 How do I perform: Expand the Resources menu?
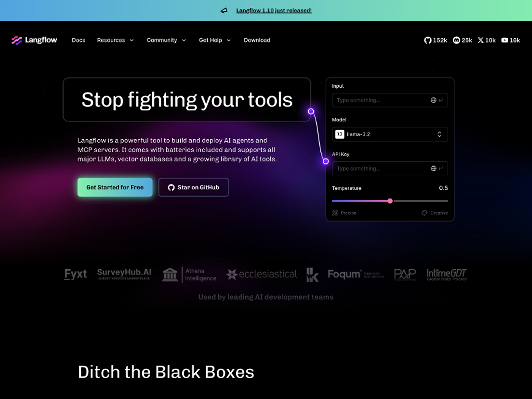click(x=115, y=40)
